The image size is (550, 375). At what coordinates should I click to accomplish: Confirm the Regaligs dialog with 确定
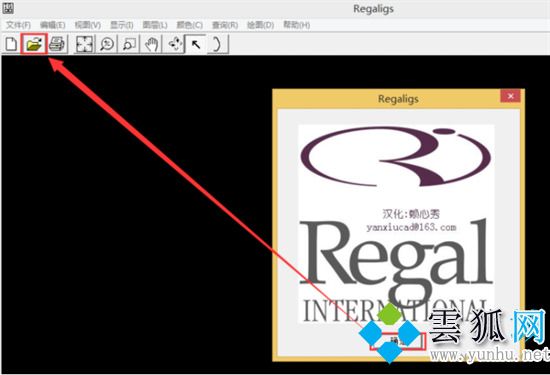pyautogui.click(x=398, y=341)
